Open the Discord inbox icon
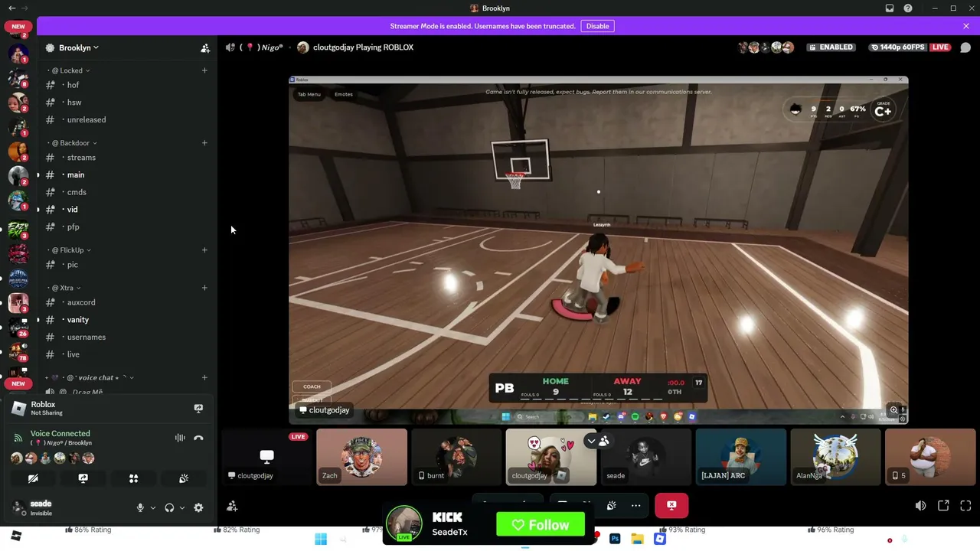The image size is (980, 551). pyautogui.click(x=890, y=8)
